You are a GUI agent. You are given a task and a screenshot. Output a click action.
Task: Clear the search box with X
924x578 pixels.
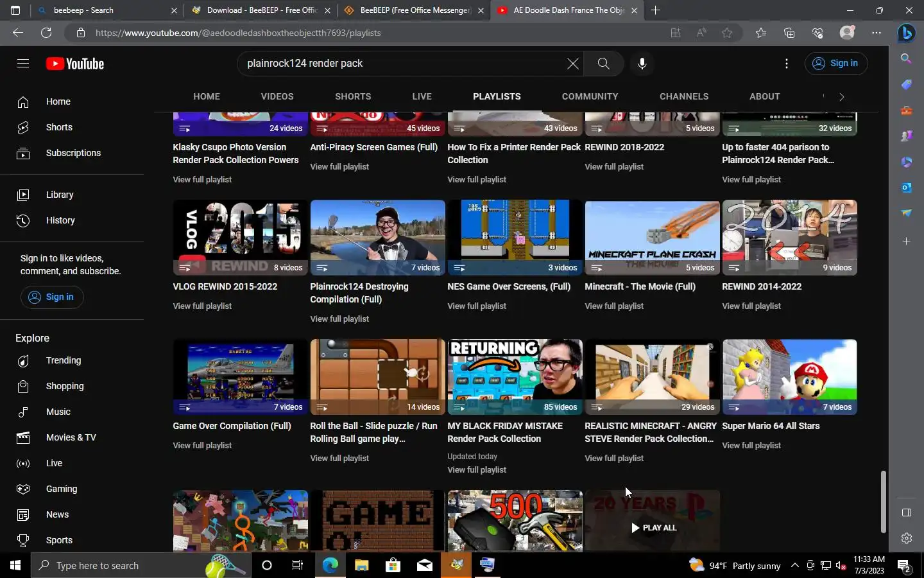572,64
